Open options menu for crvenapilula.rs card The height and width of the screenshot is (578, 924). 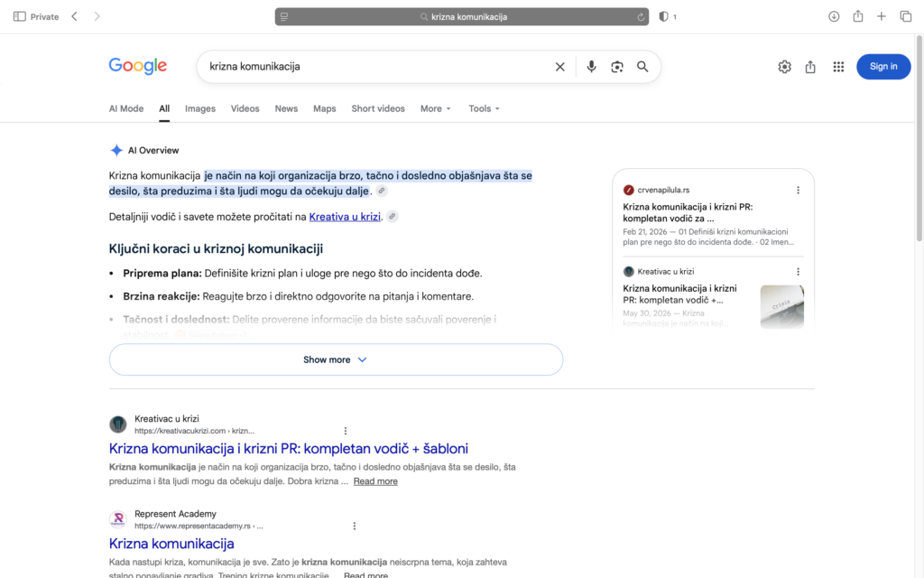pyautogui.click(x=798, y=190)
